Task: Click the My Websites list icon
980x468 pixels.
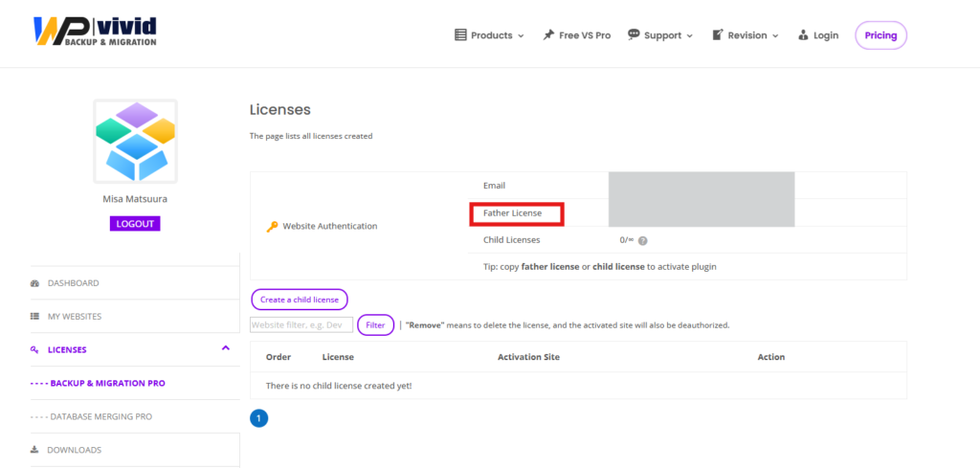Action: coord(35,316)
